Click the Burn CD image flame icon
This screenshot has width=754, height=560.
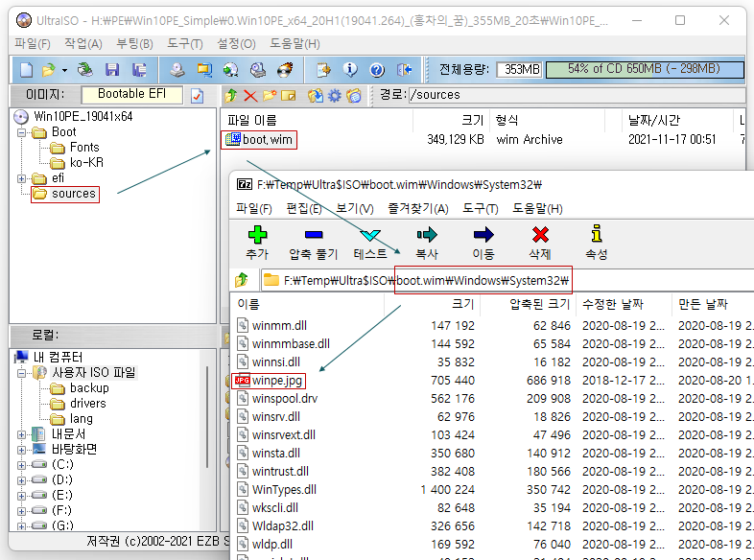tap(285, 70)
